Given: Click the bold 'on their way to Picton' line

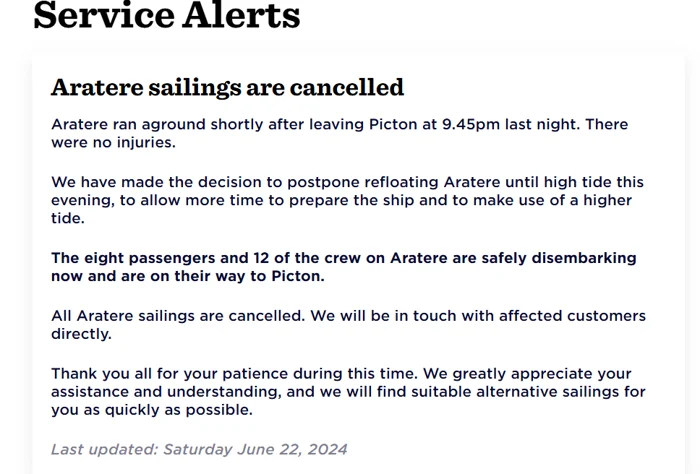Looking at the screenshot, I should coord(188,276).
